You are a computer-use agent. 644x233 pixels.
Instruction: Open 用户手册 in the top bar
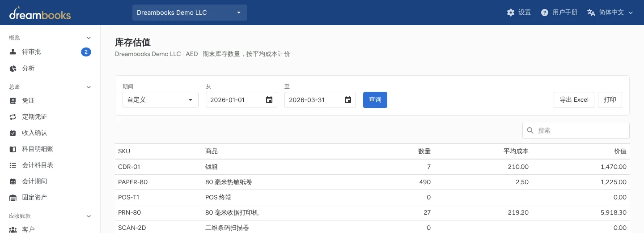click(559, 13)
